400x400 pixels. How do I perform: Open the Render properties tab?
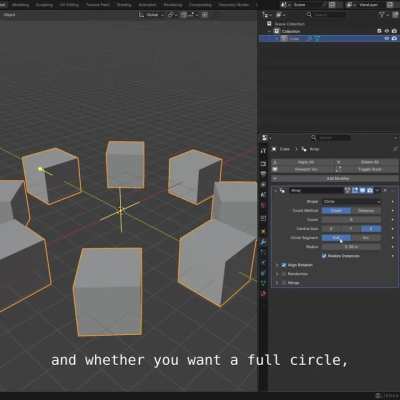point(263,163)
